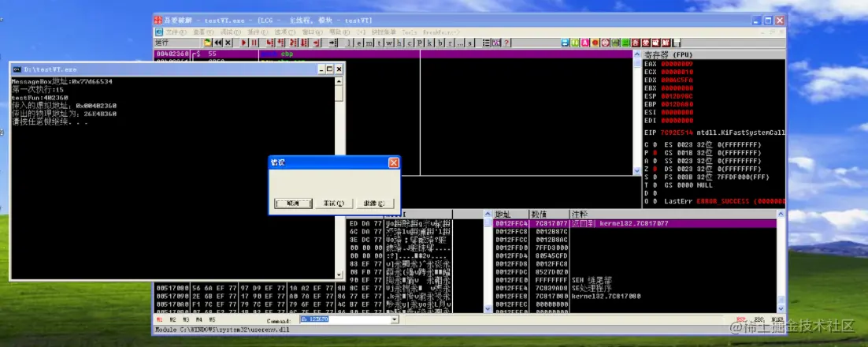Open the 窗口(W) menu
This screenshot has width=868, height=347.
click(312, 32)
